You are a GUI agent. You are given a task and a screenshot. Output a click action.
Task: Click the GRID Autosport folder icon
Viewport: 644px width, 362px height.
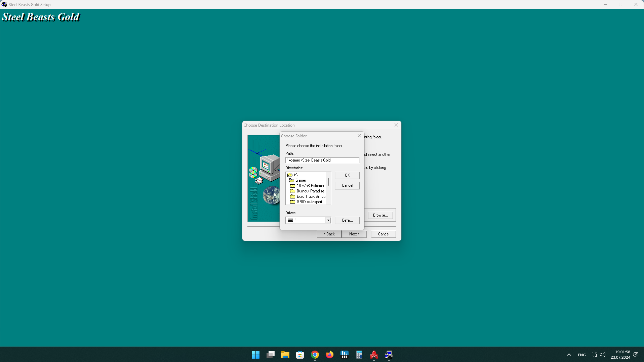(293, 202)
